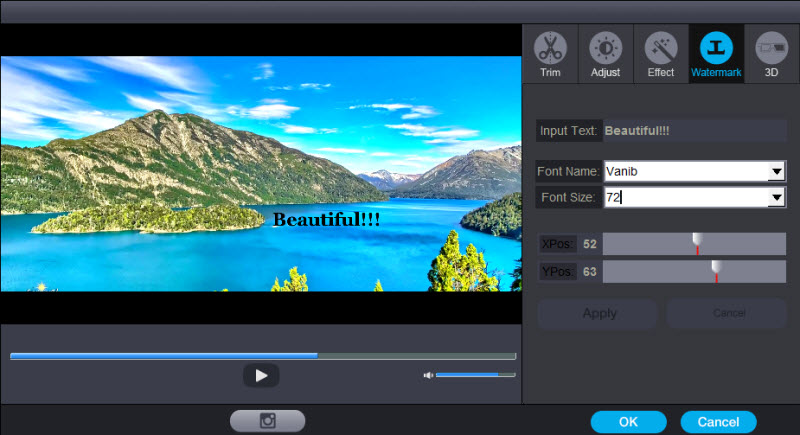This screenshot has height=435, width=800.
Task: Select the Watermark tool icon
Action: pos(716,48)
